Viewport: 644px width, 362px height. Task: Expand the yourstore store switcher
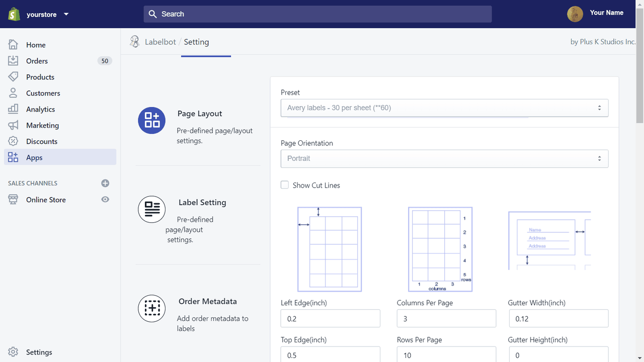66,14
